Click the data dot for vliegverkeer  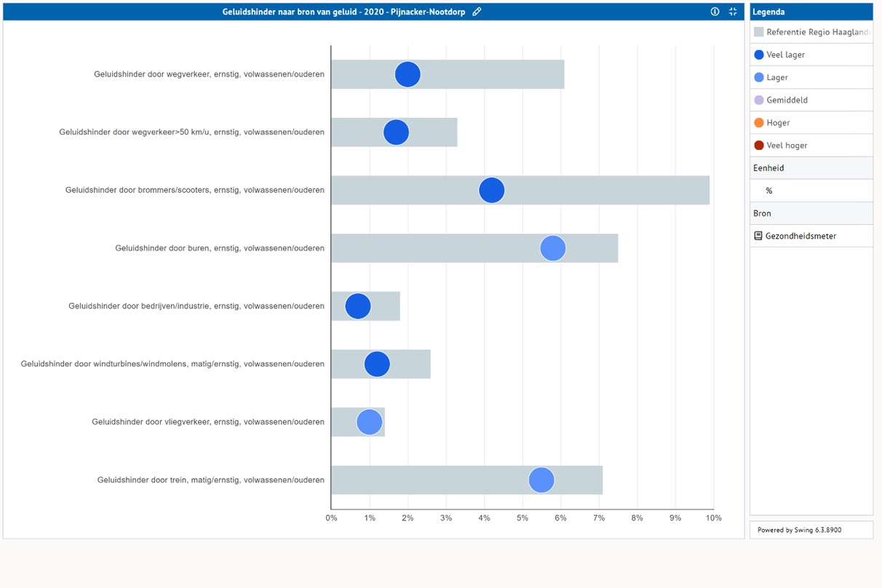click(370, 422)
